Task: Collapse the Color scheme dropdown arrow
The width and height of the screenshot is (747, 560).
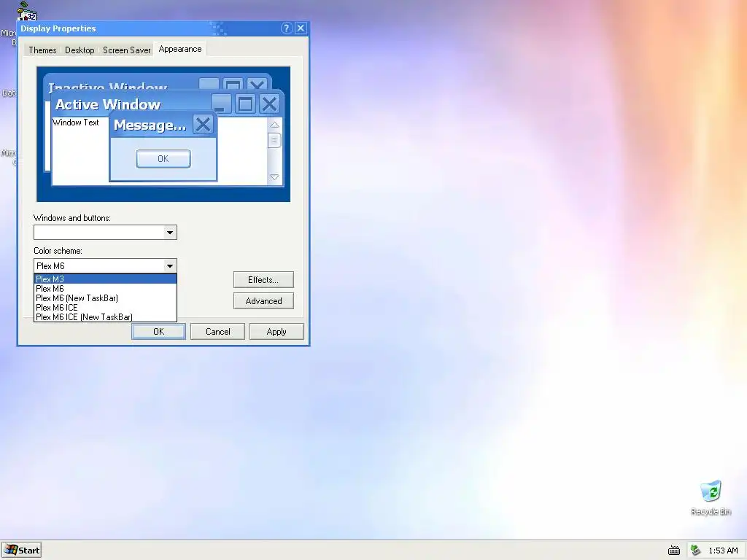Action: click(169, 265)
